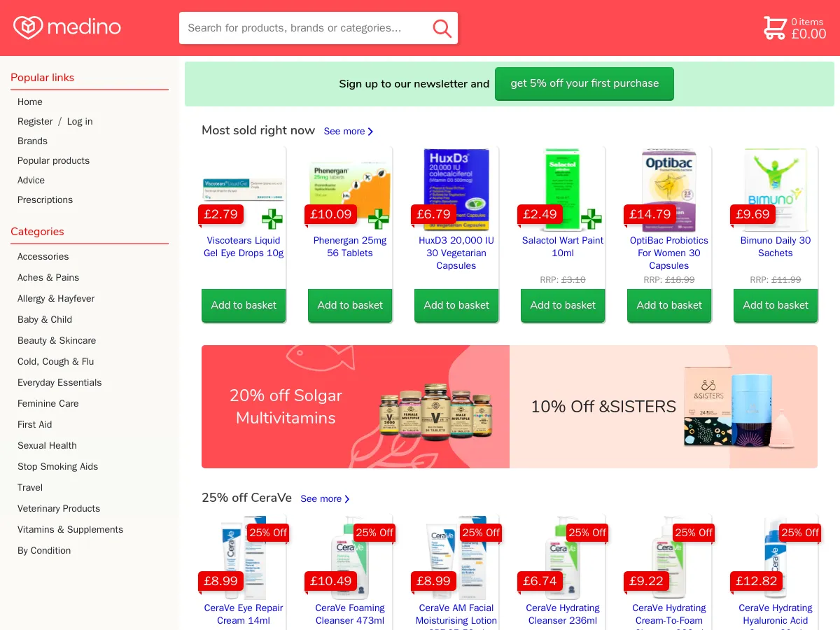840x630 pixels.
Task: Open the 10% Off &SISTERS banner
Action: tap(664, 407)
